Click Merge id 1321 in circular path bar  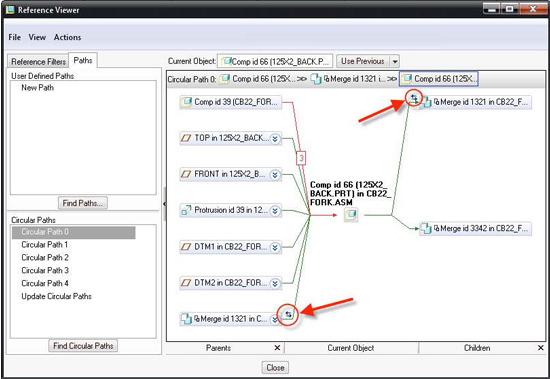348,79
